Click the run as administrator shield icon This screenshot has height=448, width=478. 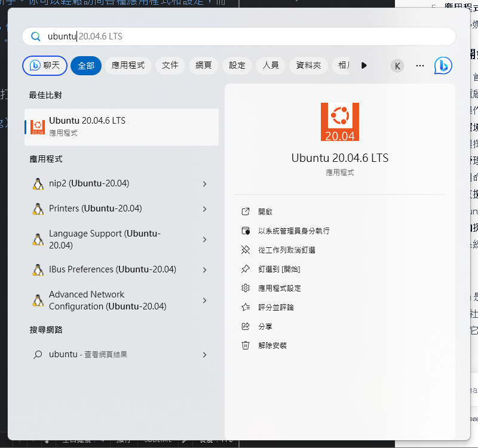246,231
